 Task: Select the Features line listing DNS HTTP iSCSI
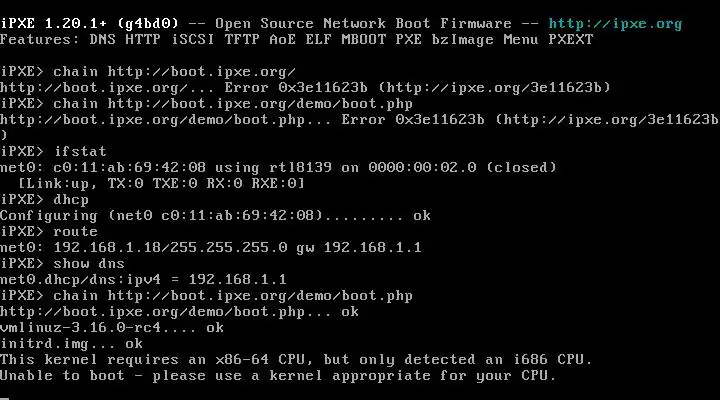pos(296,38)
